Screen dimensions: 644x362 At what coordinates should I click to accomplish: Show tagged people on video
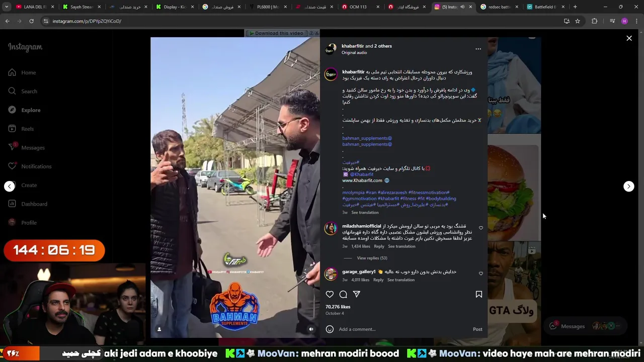[x=159, y=329]
